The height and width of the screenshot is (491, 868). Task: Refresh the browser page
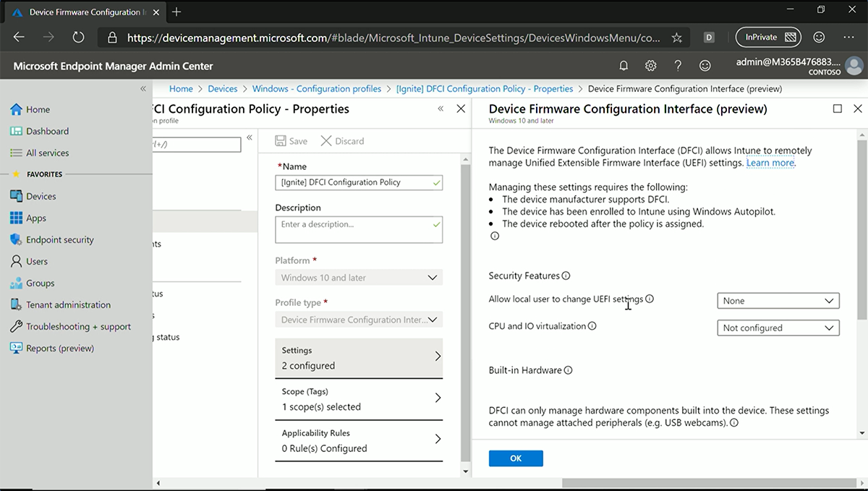78,38
